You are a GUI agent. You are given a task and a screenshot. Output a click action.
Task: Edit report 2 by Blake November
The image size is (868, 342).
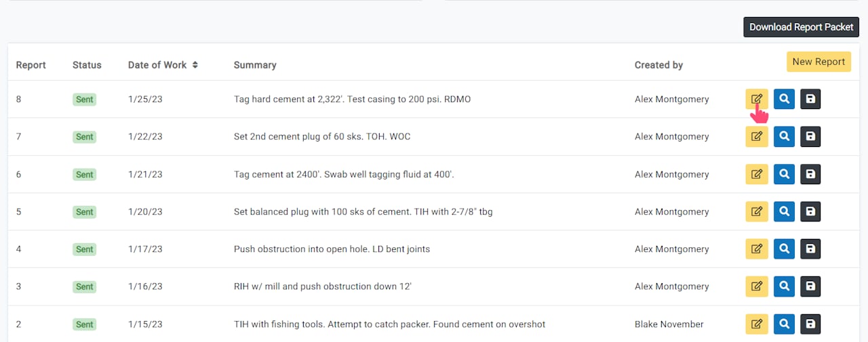point(757,324)
